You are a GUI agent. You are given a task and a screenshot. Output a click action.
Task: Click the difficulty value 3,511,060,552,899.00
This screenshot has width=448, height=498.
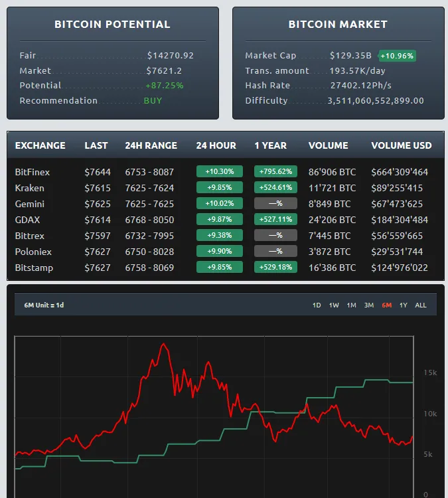coord(376,101)
